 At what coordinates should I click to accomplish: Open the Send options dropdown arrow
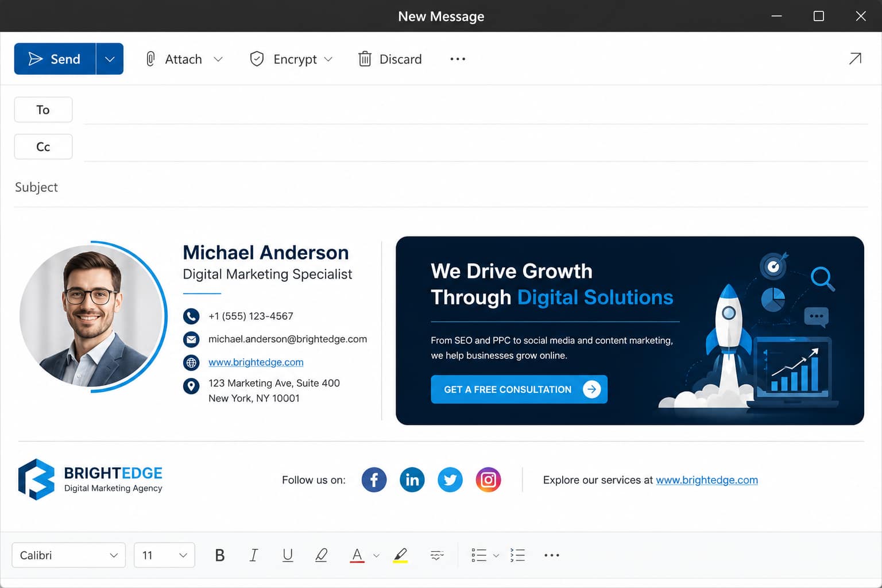point(110,59)
